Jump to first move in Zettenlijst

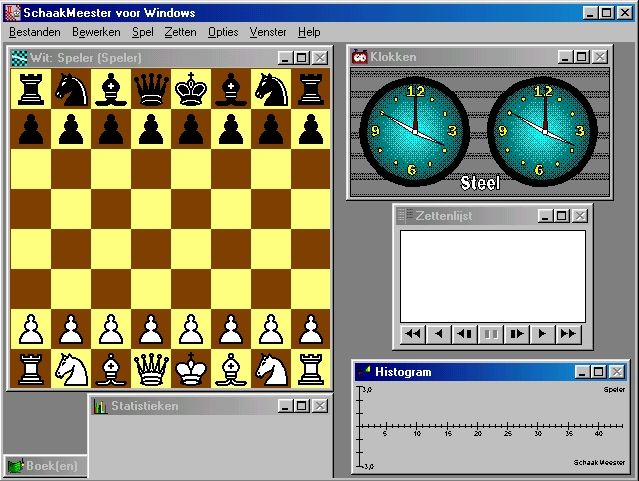pos(413,334)
